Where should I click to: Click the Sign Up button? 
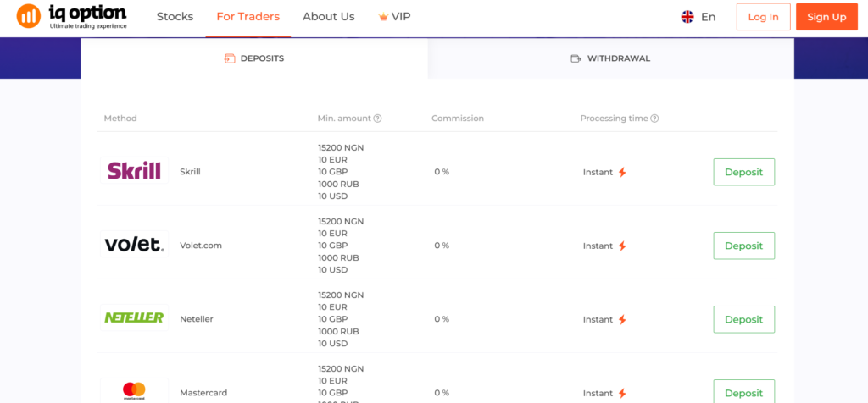pyautogui.click(x=826, y=17)
